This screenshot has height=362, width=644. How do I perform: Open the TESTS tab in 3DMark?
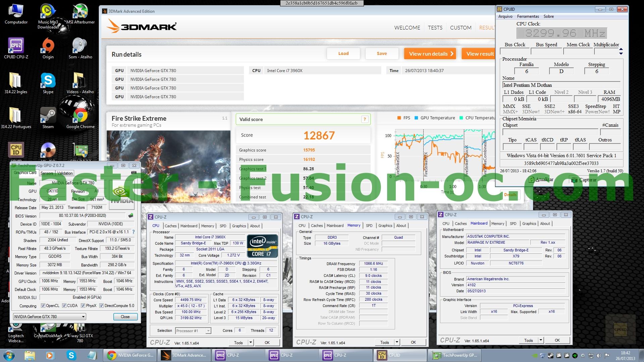435,28
